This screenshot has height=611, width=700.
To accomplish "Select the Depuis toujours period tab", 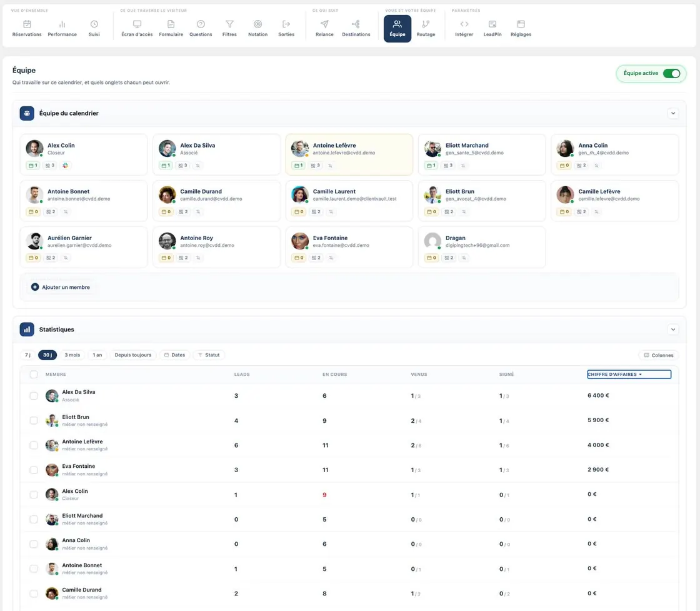I will [133, 355].
